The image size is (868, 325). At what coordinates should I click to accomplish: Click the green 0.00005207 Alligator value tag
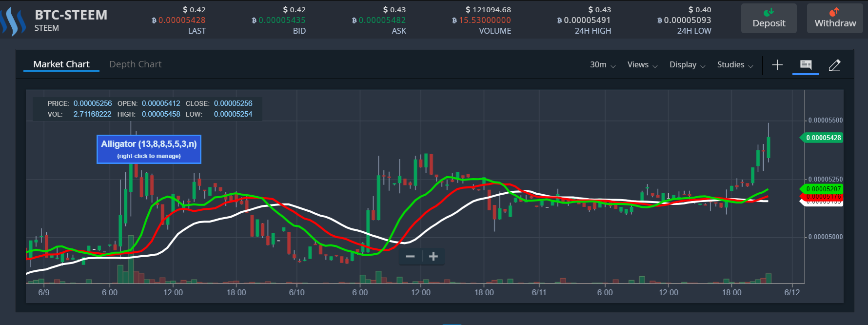coord(823,189)
